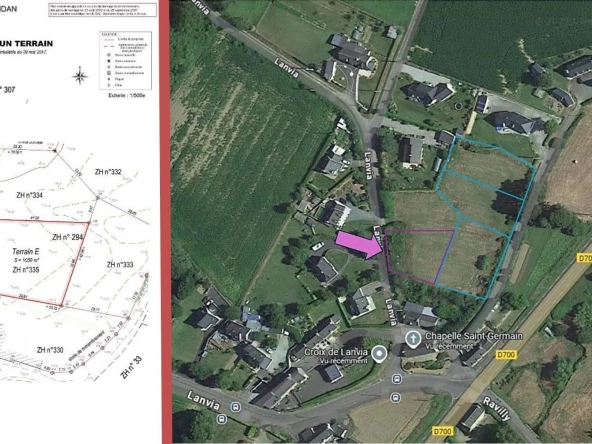Select the bus stop icon beside the large Lanvia label
Image resolution: width=592 pixels, height=444 pixels.
click(236, 407)
